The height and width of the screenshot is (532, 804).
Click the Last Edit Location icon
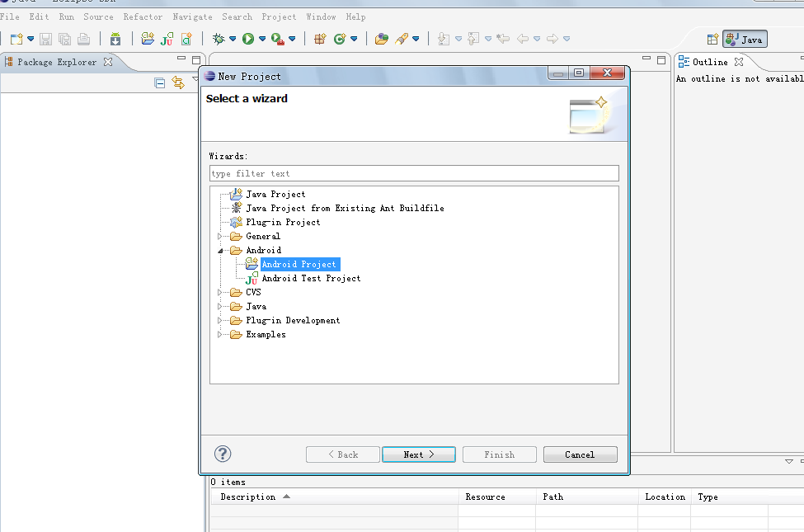504,39
